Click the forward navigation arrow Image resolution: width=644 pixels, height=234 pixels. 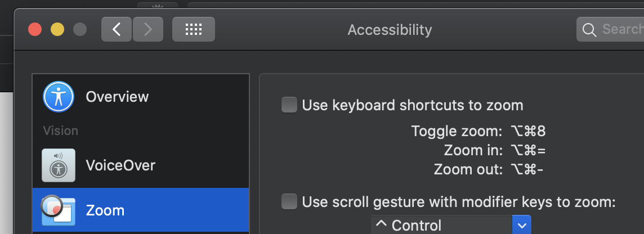[x=148, y=29]
